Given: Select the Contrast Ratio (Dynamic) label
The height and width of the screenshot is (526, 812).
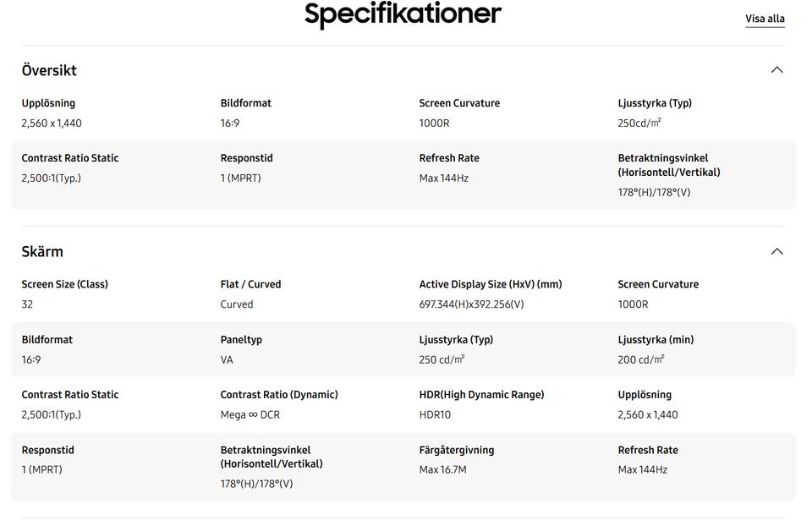Looking at the screenshot, I should tap(279, 395).
